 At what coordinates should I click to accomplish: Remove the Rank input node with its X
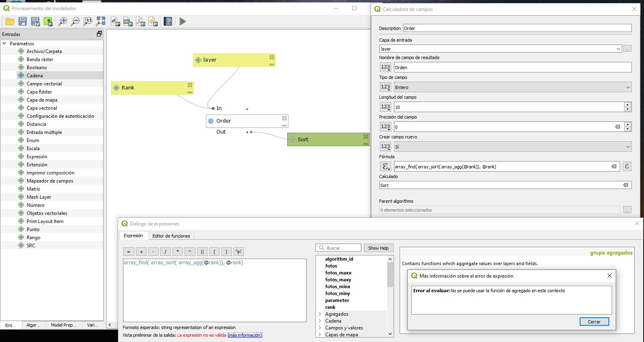(190, 85)
